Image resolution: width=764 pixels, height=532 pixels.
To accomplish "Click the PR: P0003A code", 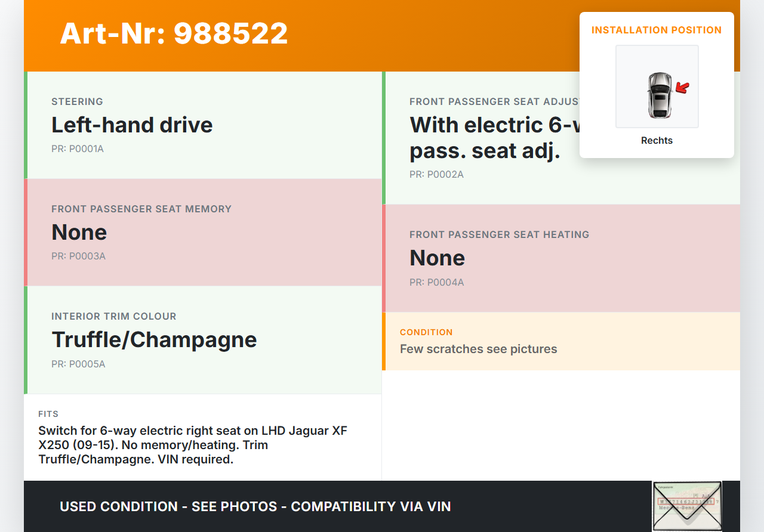I will tap(78, 256).
